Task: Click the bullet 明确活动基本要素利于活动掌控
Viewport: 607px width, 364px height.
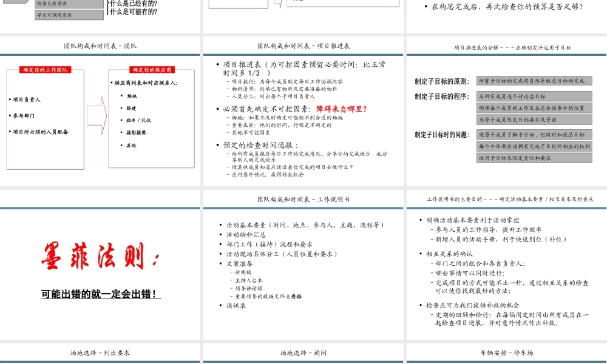Action: point(473,220)
